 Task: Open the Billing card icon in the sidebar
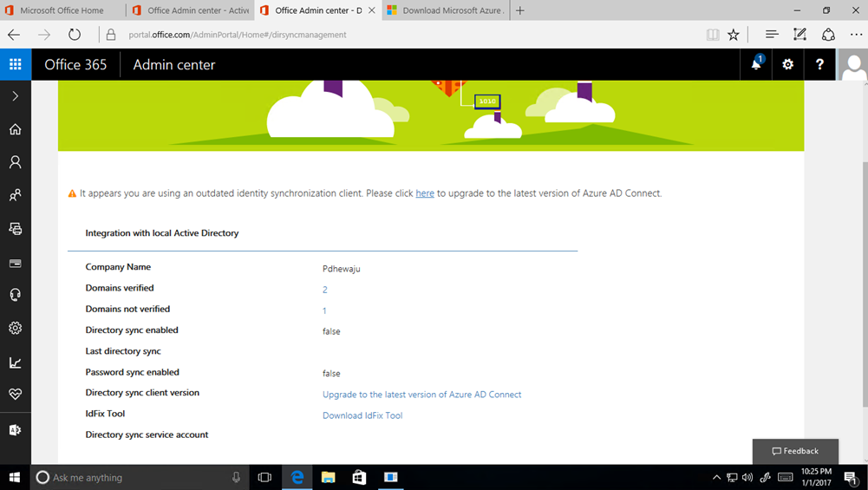[16, 263]
